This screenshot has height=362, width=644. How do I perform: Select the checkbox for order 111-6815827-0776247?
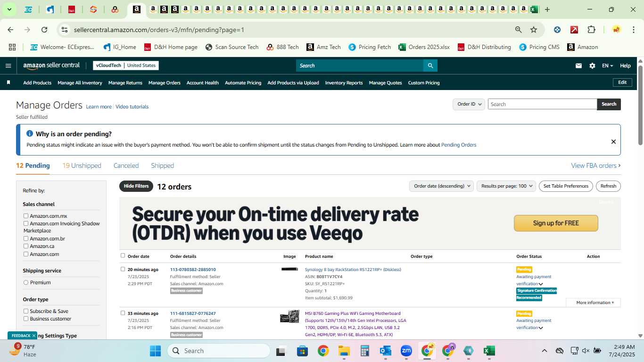pos(123,313)
